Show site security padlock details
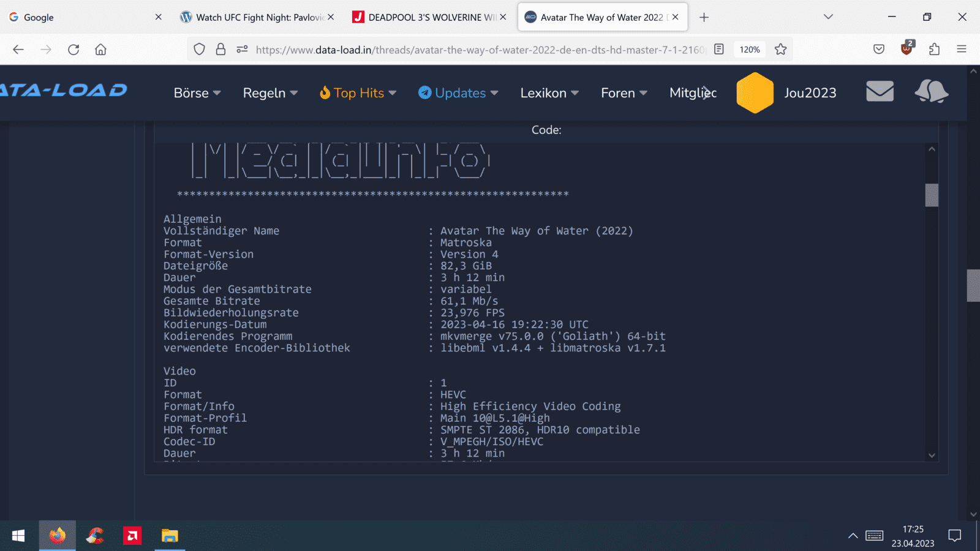980x551 pixels. click(221, 50)
